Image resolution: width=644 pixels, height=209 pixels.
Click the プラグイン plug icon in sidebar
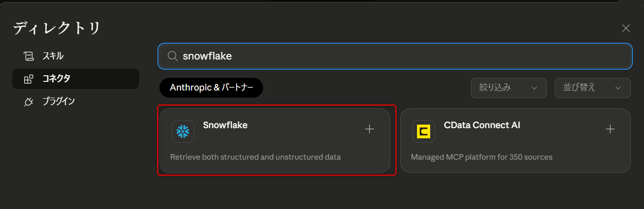[x=29, y=102]
